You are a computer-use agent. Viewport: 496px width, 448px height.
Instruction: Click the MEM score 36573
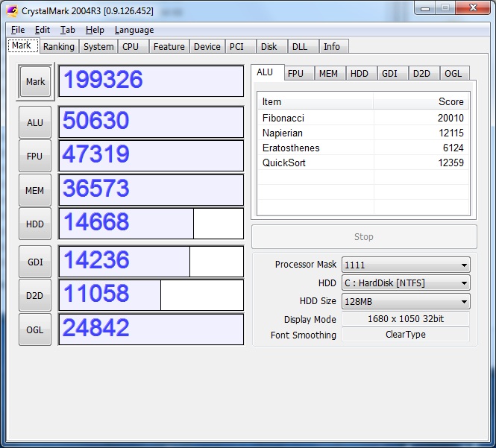click(151, 190)
